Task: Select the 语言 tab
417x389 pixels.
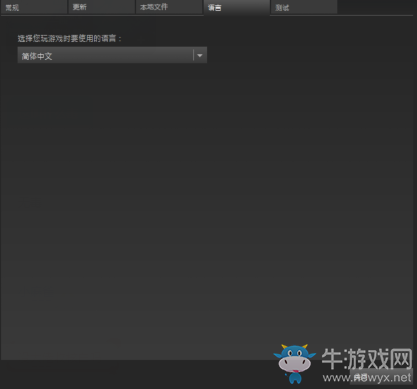Action: point(237,7)
